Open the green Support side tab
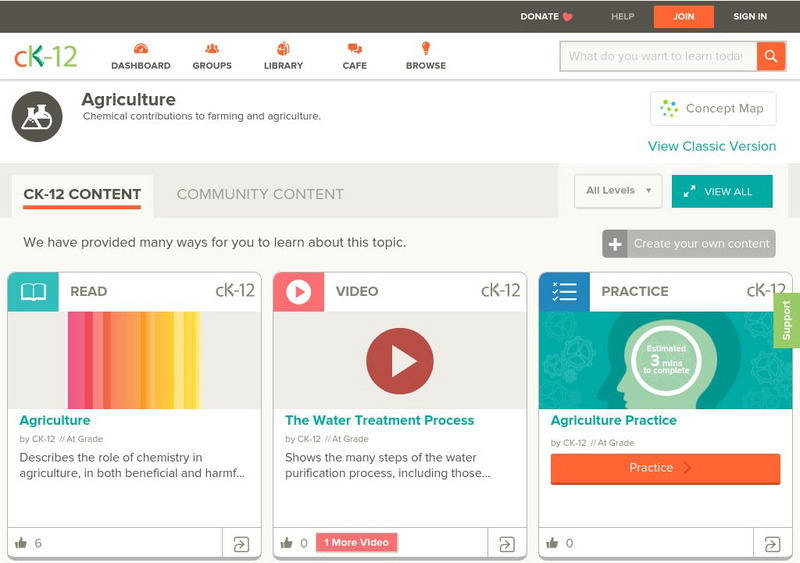 pyautogui.click(x=787, y=321)
